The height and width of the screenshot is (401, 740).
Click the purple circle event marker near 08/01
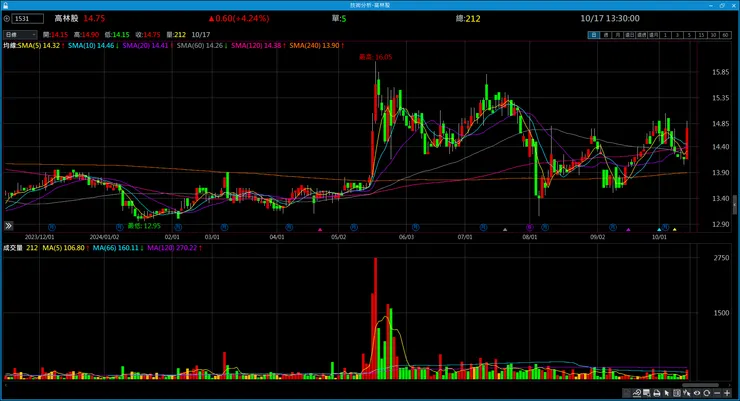[530, 227]
